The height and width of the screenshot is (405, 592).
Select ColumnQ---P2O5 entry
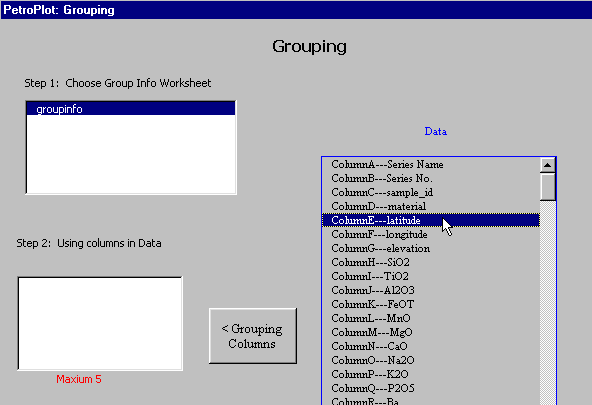point(431,388)
